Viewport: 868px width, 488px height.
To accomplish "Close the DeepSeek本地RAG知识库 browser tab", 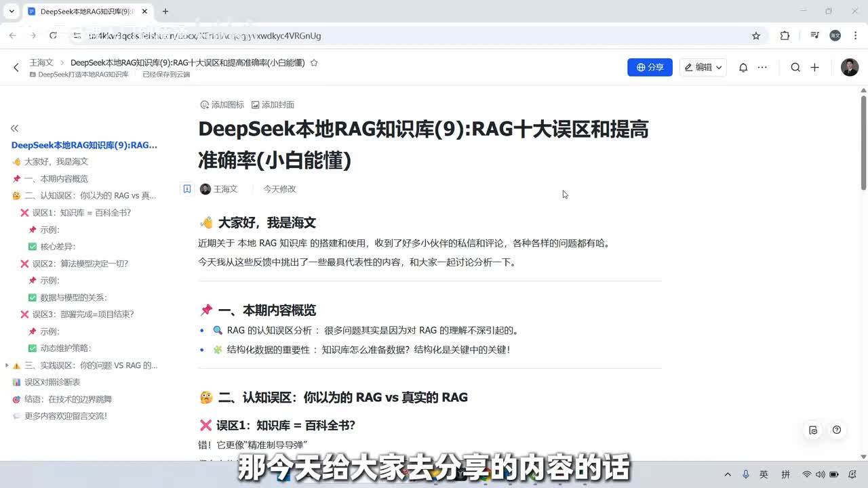I will pos(144,12).
